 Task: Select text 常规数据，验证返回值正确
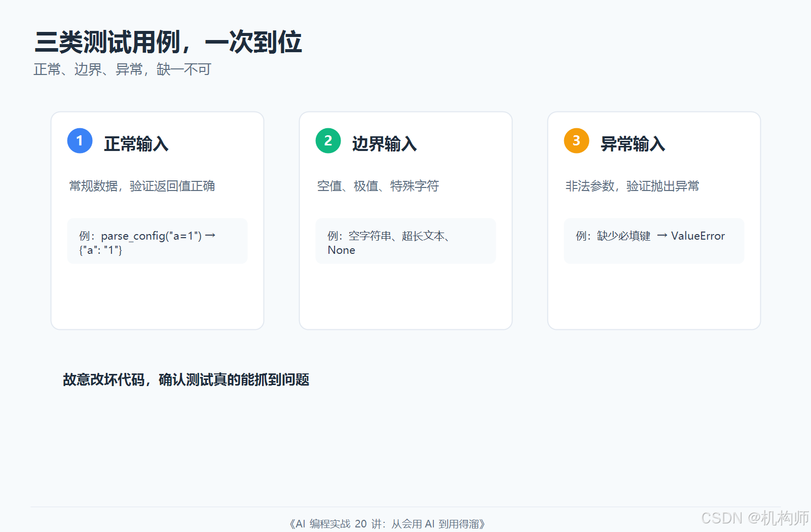pyautogui.click(x=142, y=186)
